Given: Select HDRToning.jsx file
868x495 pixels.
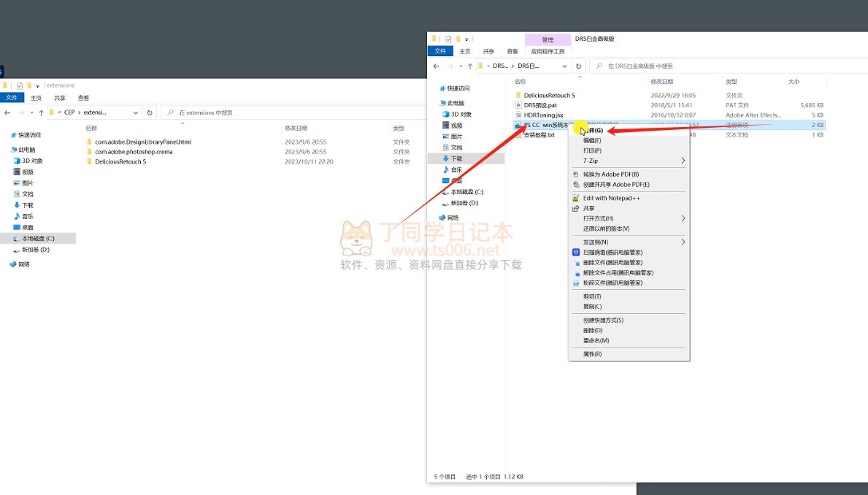Looking at the screenshot, I should coord(543,115).
